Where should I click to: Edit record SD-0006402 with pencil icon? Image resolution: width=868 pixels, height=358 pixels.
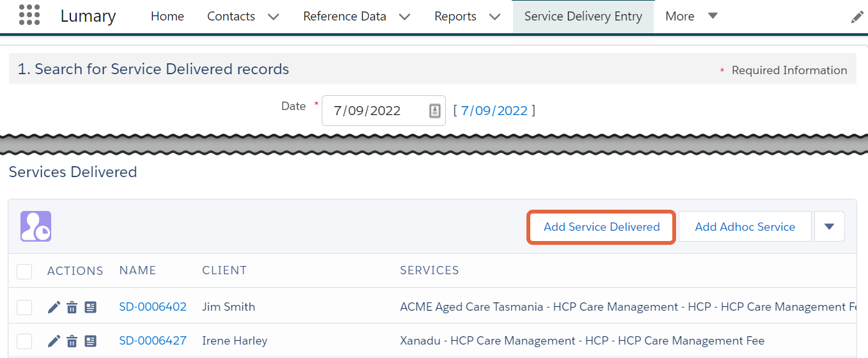54,307
